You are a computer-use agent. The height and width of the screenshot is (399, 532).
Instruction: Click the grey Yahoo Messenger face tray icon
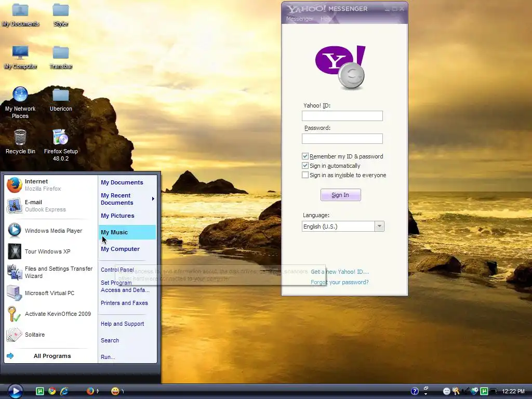447,392
